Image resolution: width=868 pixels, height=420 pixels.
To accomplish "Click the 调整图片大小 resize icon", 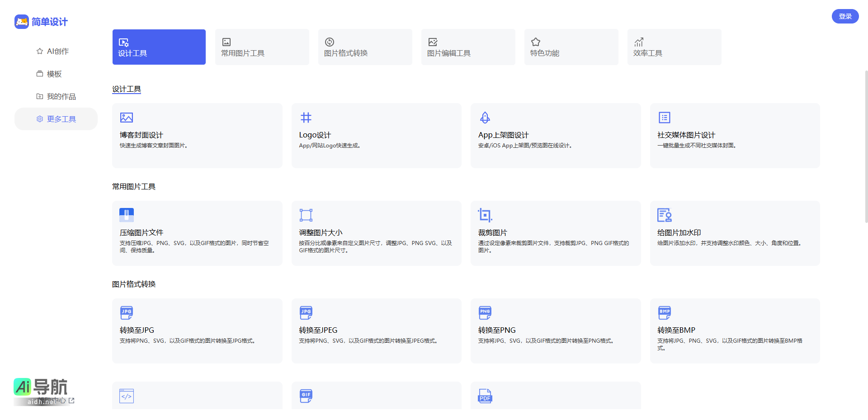I will click(306, 215).
